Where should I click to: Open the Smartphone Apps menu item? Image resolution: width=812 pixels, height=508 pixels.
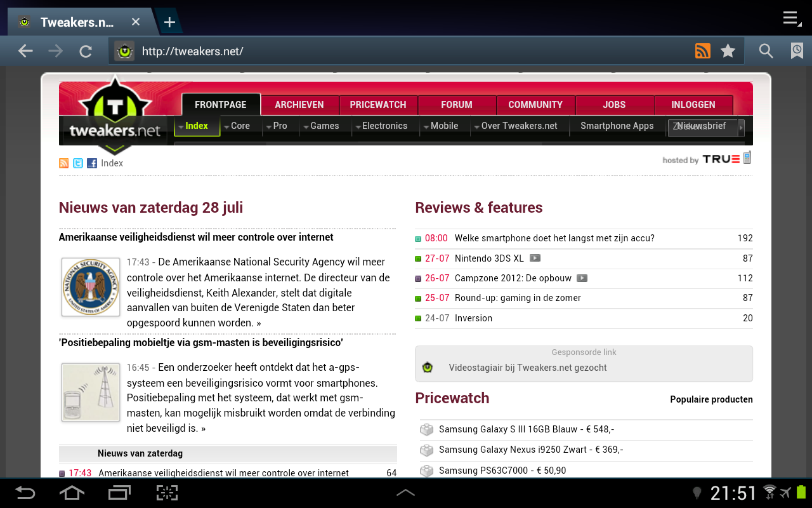pyautogui.click(x=617, y=126)
